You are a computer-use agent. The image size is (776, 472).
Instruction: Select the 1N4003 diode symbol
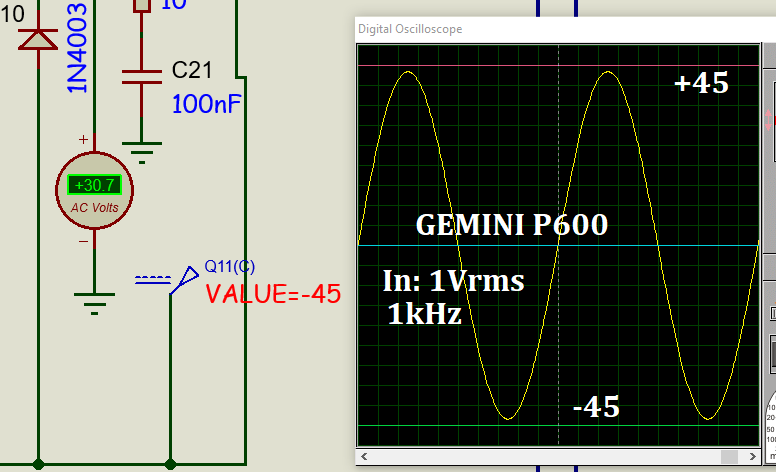38,38
